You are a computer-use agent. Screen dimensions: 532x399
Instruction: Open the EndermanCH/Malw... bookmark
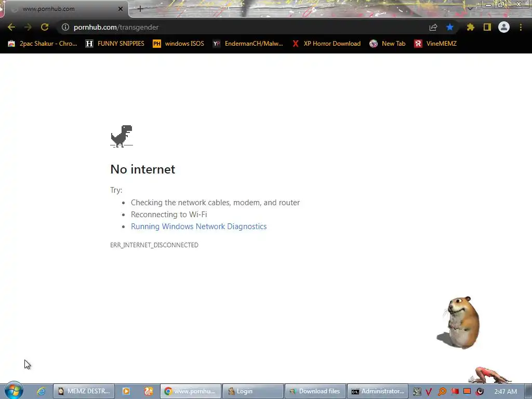(248, 44)
